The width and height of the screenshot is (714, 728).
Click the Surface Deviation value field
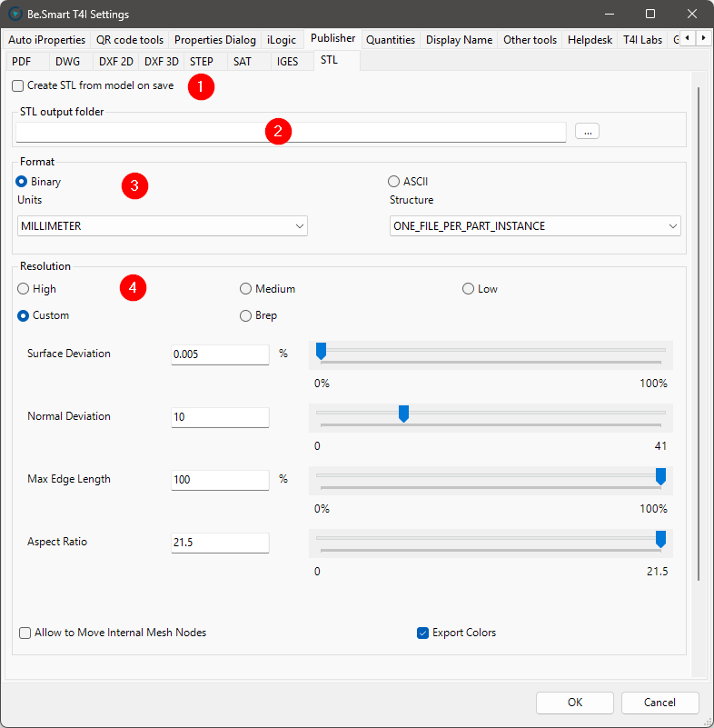pos(220,354)
